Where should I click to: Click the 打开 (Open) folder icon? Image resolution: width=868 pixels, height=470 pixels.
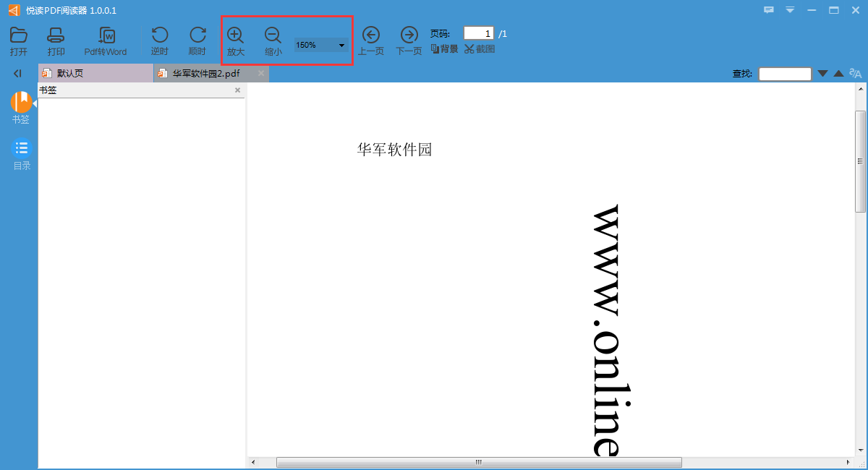pyautogui.click(x=19, y=35)
